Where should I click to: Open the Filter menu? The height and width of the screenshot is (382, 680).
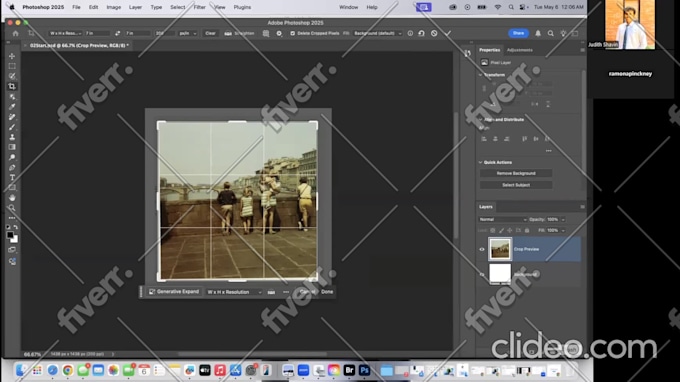[199, 7]
